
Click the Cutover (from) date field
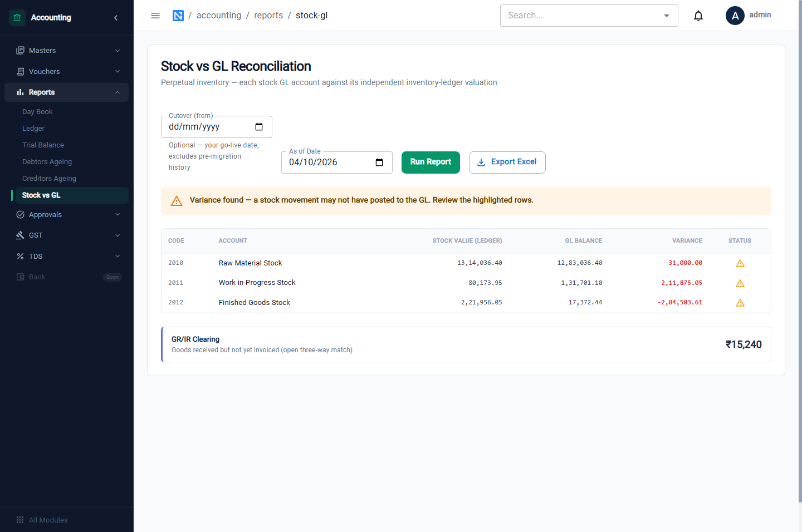tap(217, 127)
